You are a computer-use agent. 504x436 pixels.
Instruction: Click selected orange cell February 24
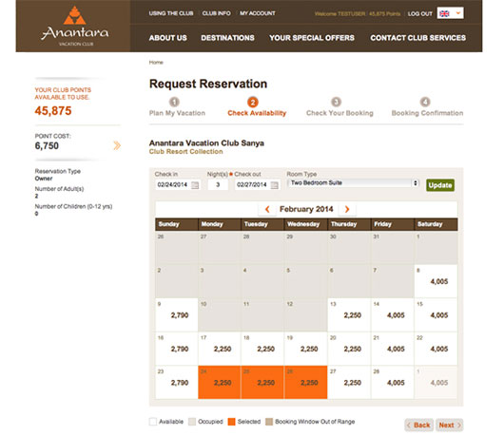coord(220,383)
